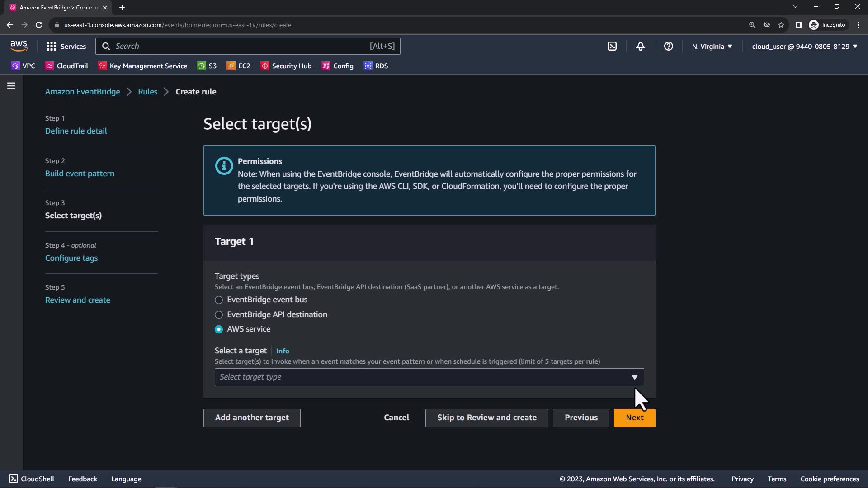Viewport: 868px width, 488px height.
Task: Open the help question mark menu
Action: [x=668, y=46]
